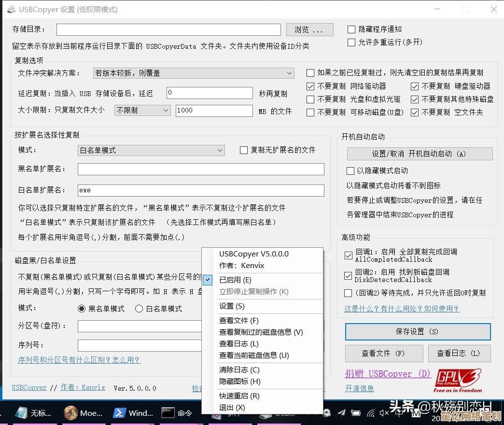The height and width of the screenshot is (425, 504).
Task: Open the extension 模式 白名单模式 dropdown
Action: [151, 150]
